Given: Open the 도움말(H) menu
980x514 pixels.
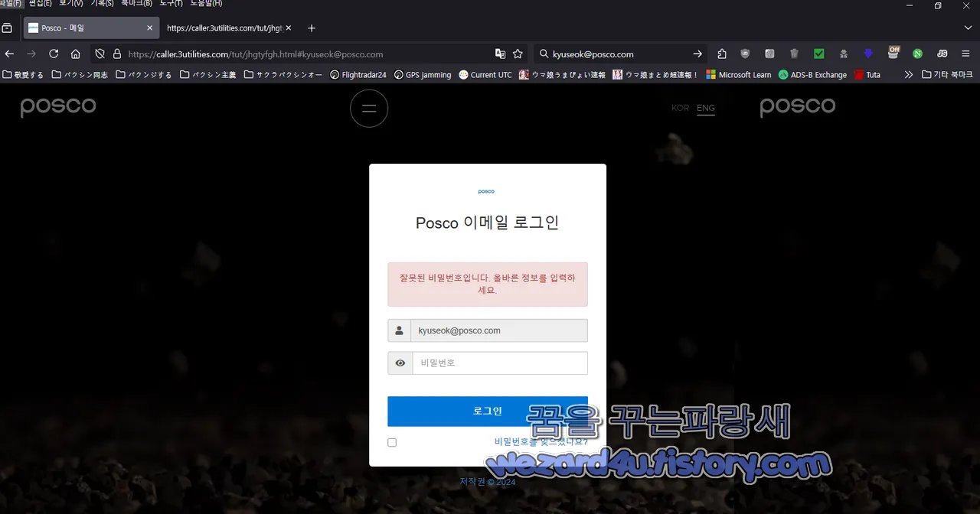Looking at the screenshot, I should pyautogui.click(x=206, y=4).
